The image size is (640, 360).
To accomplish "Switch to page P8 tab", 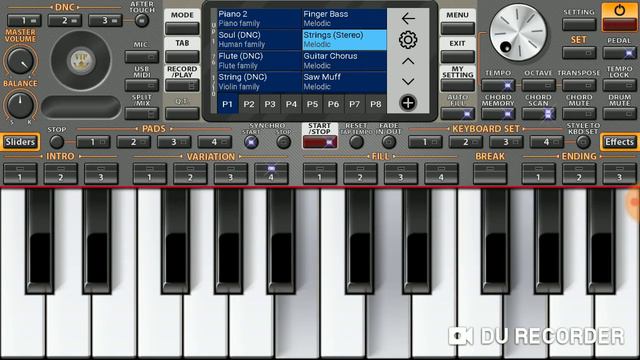I will point(376,104).
